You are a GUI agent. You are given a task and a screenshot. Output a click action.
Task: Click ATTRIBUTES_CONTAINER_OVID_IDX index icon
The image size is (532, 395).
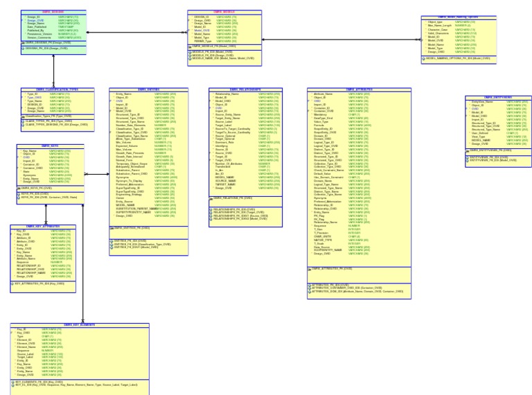click(310, 288)
